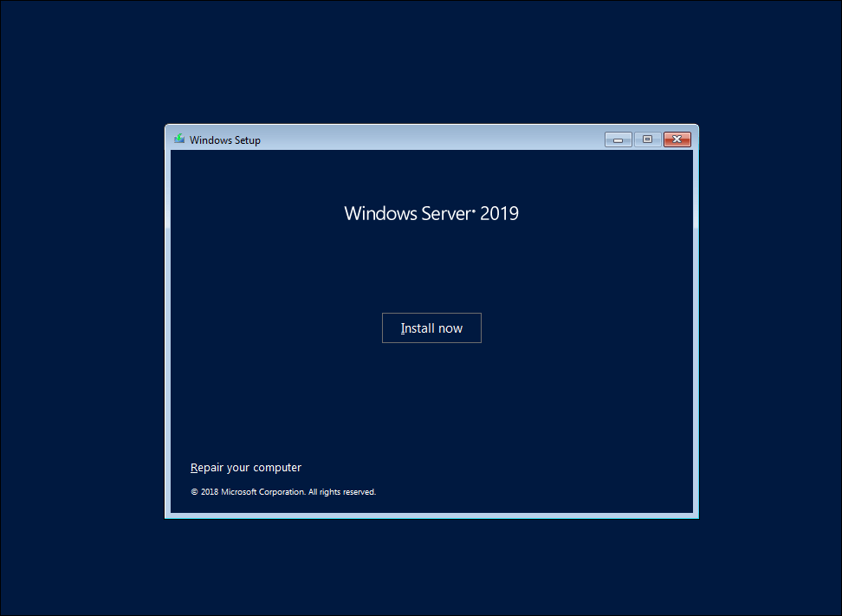Start installation via Install now
842x616 pixels.
[431, 327]
